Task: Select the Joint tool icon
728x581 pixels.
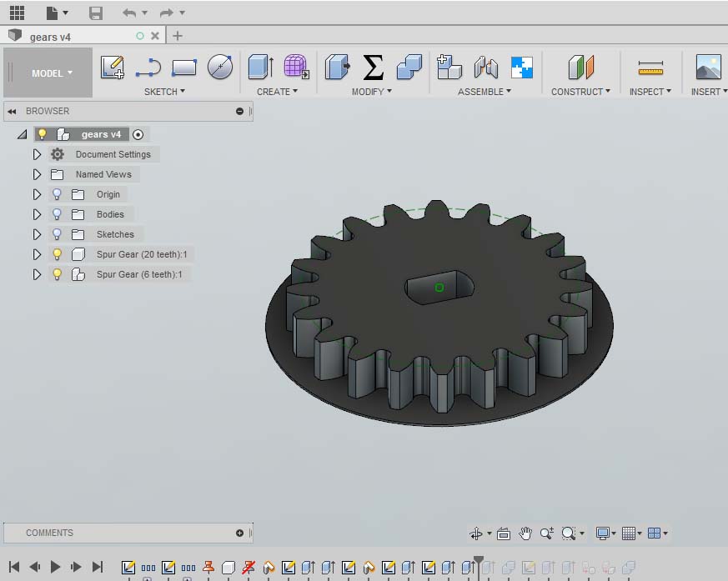Action: (485, 68)
